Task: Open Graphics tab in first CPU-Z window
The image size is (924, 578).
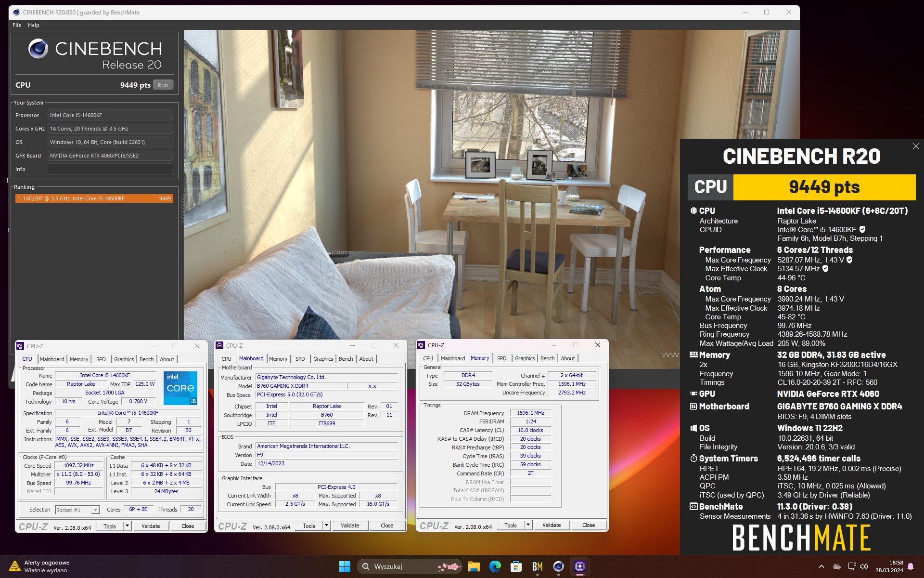Action: point(124,359)
